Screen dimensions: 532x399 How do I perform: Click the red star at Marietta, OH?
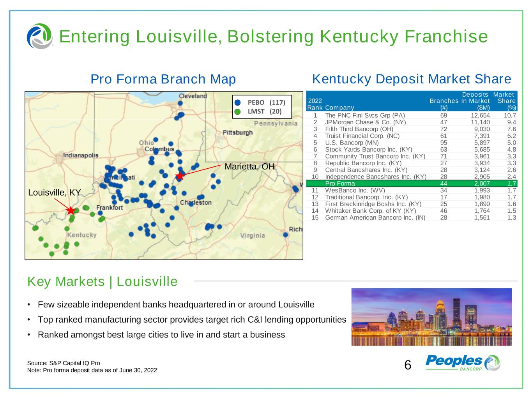pos(179,176)
